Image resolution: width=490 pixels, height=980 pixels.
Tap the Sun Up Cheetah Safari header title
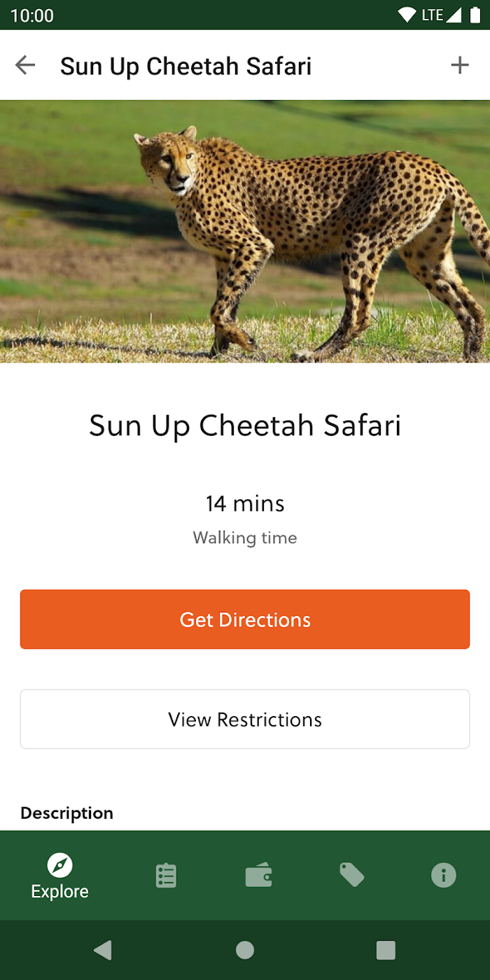pyautogui.click(x=185, y=66)
